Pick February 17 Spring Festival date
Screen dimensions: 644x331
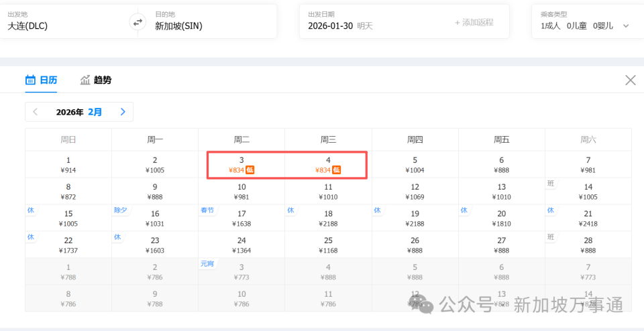point(241,218)
